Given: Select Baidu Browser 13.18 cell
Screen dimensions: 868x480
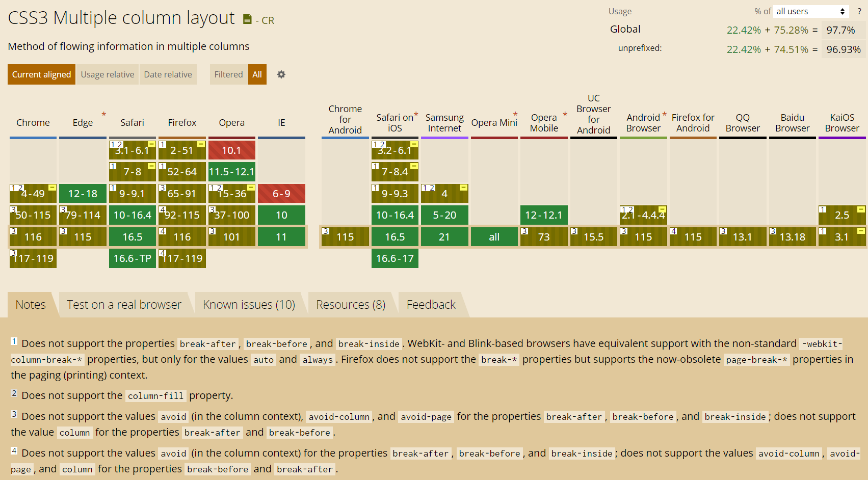Looking at the screenshot, I should click(x=793, y=237).
